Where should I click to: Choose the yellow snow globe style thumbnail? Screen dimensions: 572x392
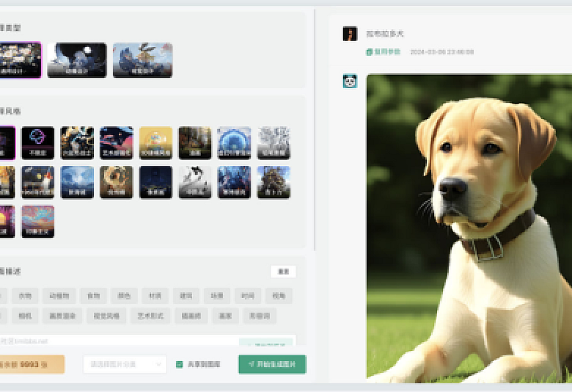[x=156, y=142]
